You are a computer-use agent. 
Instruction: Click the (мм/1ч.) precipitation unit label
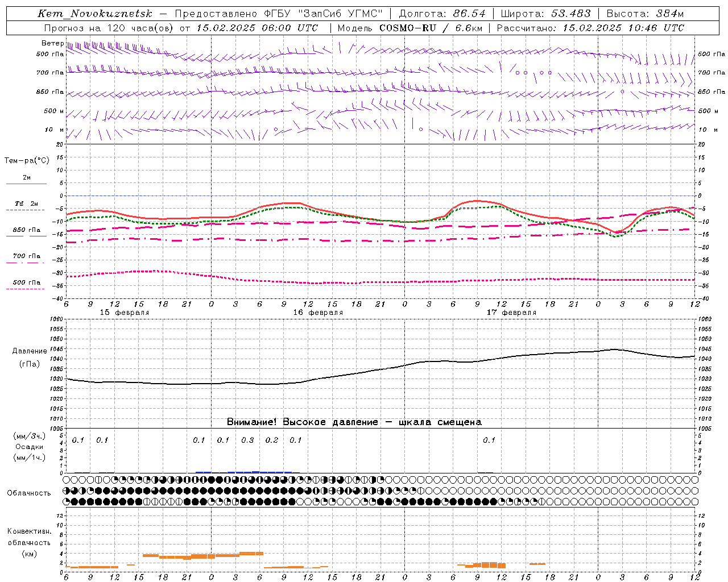(30, 458)
